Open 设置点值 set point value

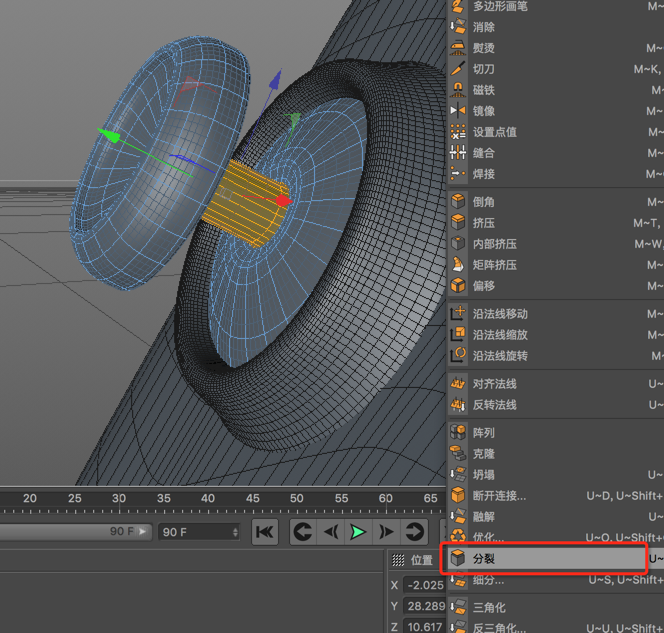click(556, 132)
